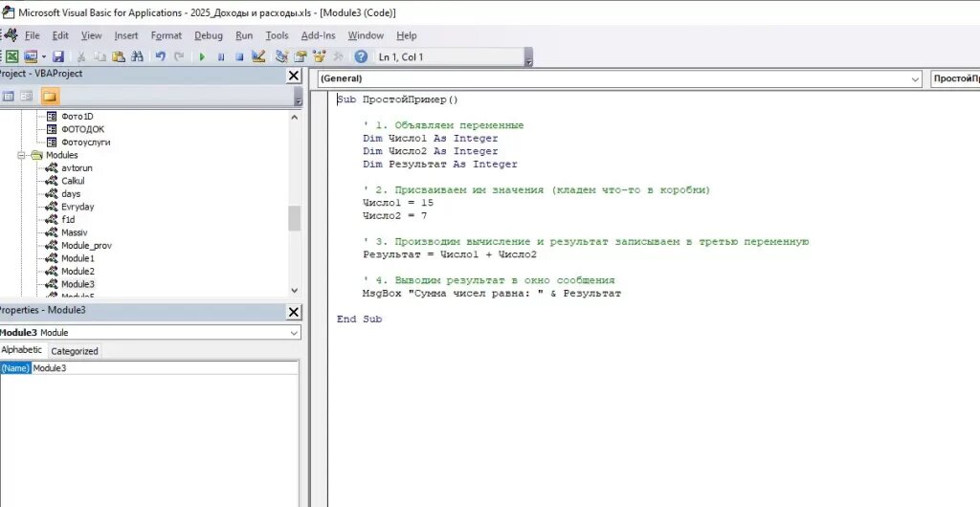The height and width of the screenshot is (507, 980).
Task: Open the Window menu
Action: click(x=366, y=35)
